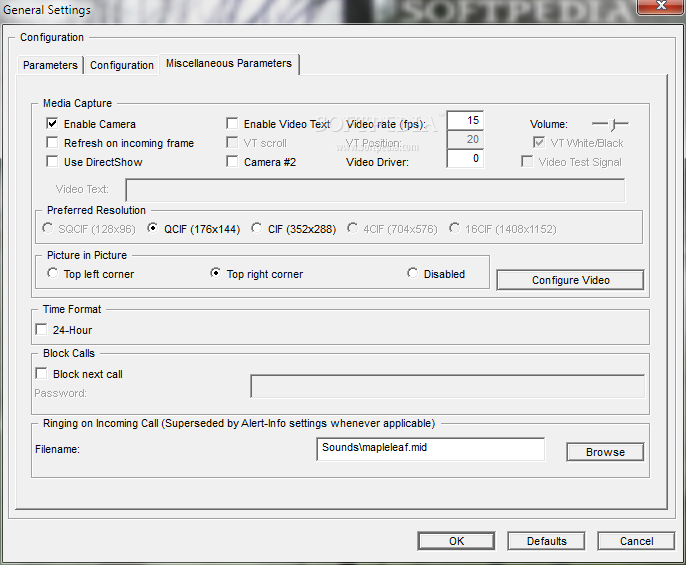Open the Configure Video dialog

pos(570,280)
